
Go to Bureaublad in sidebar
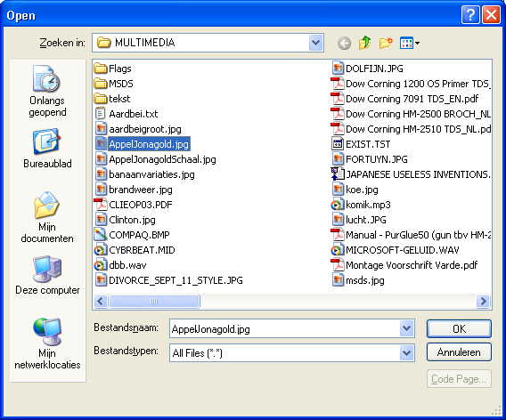coord(47,149)
